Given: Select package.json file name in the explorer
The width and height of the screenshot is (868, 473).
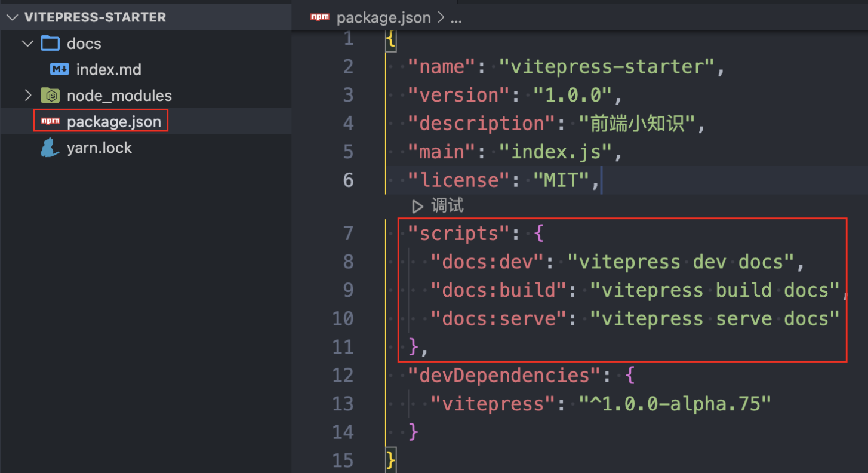Looking at the screenshot, I should (114, 122).
